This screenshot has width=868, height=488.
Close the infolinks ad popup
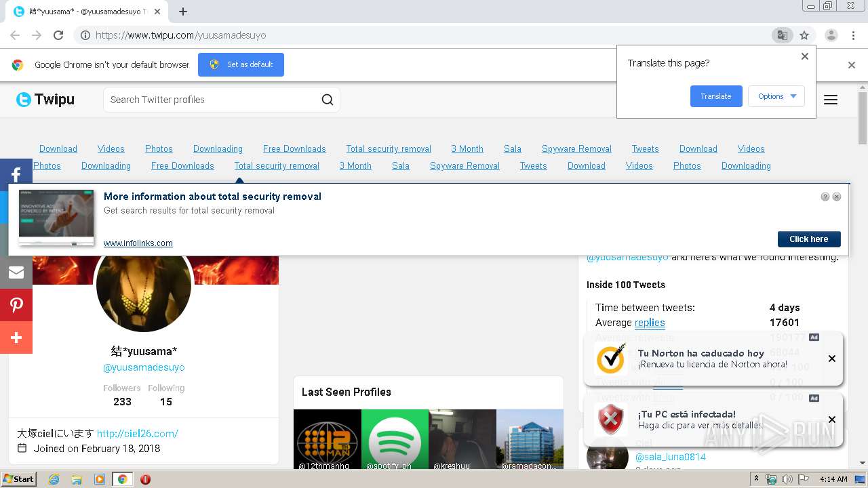coord(837,197)
